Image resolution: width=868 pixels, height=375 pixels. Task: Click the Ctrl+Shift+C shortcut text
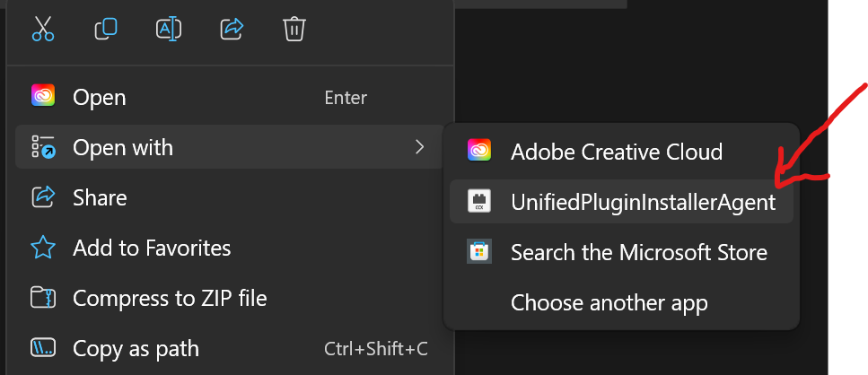tap(376, 348)
